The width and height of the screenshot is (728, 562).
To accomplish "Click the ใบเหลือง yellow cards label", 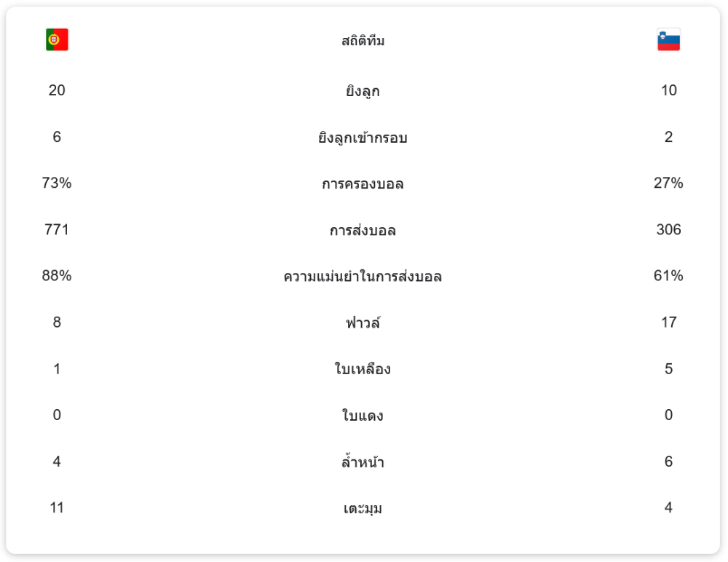I will pos(363,369).
